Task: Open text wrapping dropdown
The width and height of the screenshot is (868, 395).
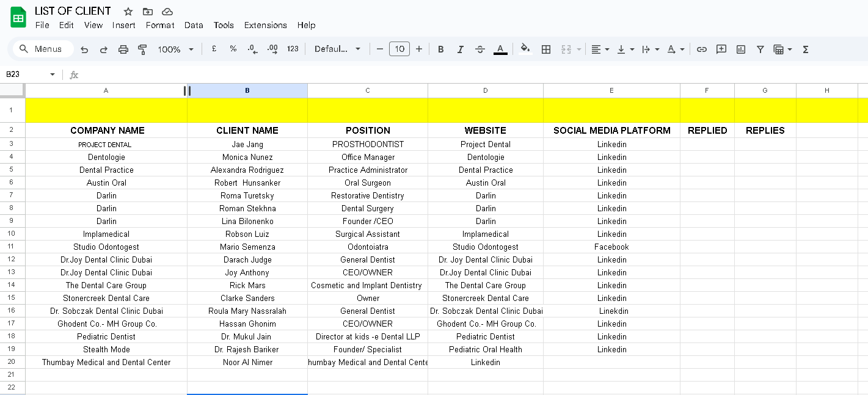Action: click(x=651, y=49)
